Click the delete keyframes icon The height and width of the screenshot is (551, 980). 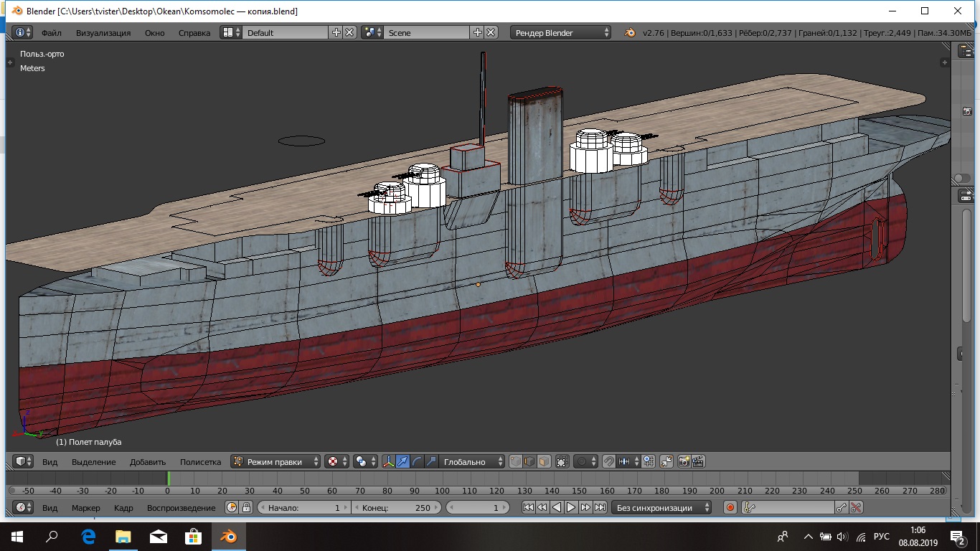[856, 507]
